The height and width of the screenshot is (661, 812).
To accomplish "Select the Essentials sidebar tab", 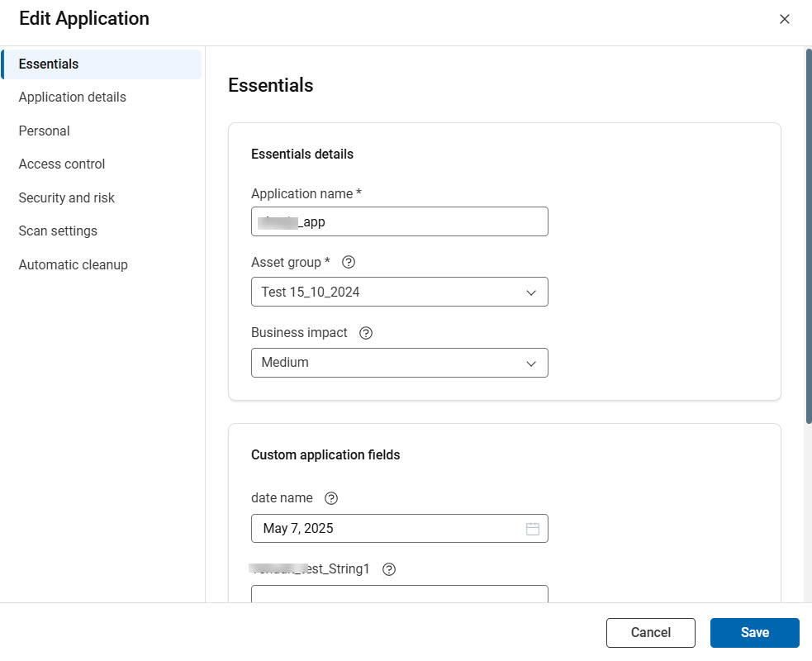I will tap(49, 64).
